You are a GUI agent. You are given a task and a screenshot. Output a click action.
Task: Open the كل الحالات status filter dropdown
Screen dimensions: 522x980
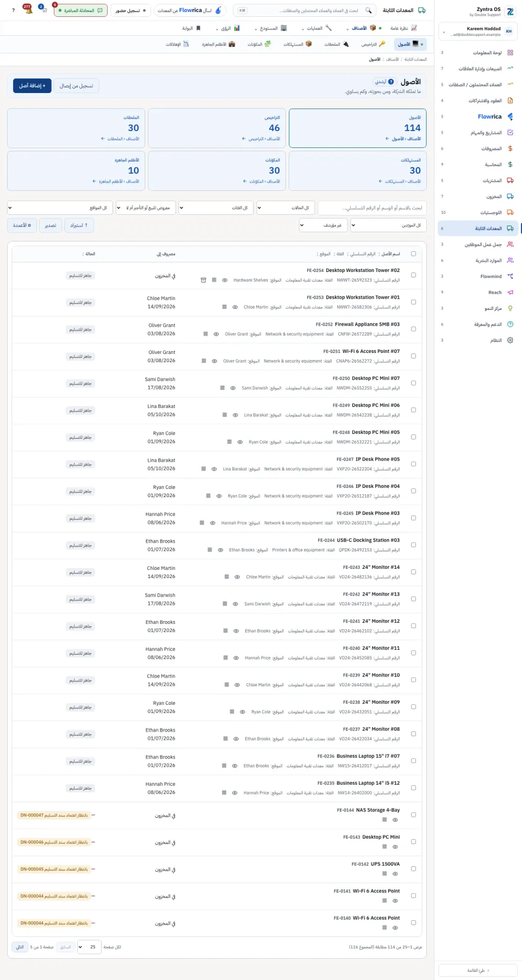pos(285,208)
